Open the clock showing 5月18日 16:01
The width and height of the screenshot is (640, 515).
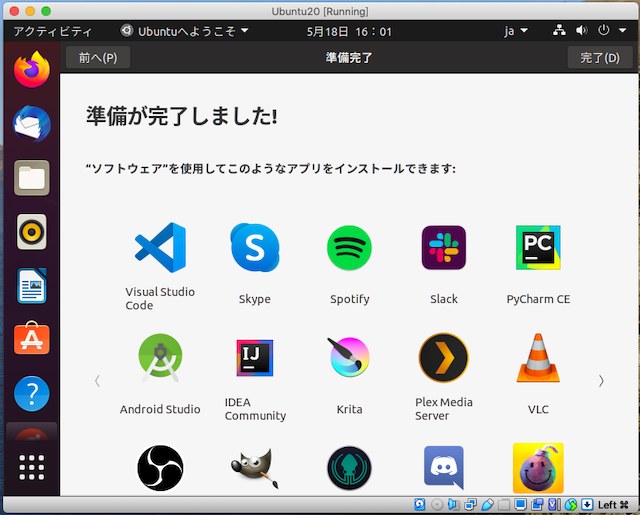click(349, 31)
